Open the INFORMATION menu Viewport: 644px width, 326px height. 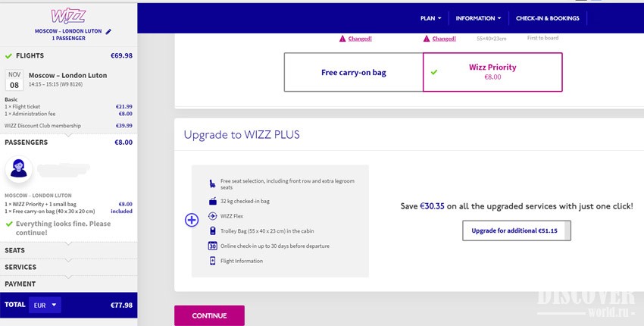479,18
